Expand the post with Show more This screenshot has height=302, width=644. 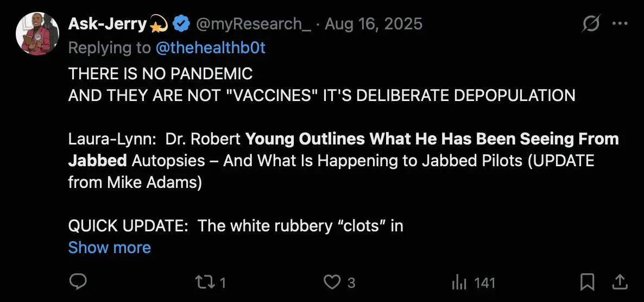point(109,248)
